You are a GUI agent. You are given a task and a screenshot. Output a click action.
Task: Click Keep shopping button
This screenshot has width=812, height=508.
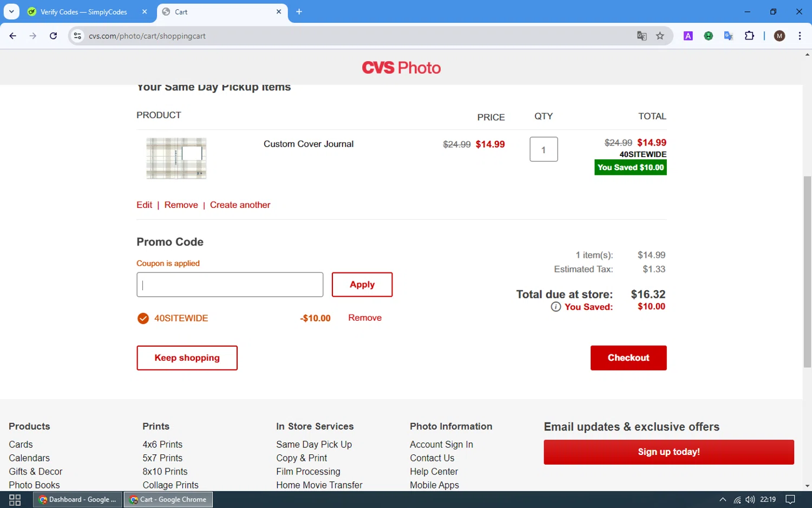coord(187,358)
